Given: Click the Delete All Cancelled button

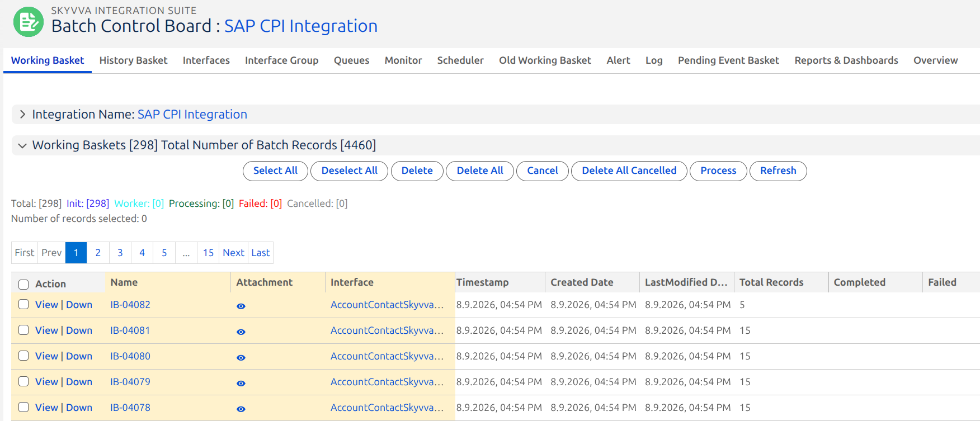Looking at the screenshot, I should [629, 171].
